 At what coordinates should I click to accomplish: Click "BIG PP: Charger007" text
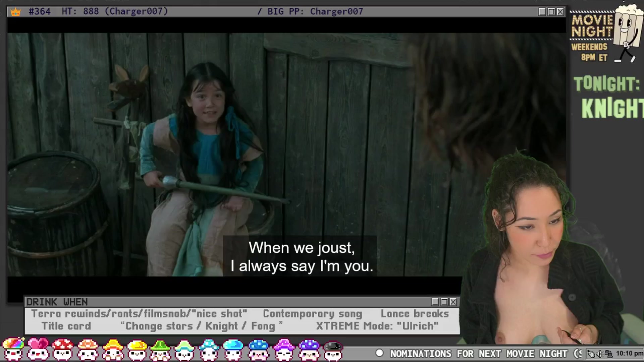click(x=315, y=11)
